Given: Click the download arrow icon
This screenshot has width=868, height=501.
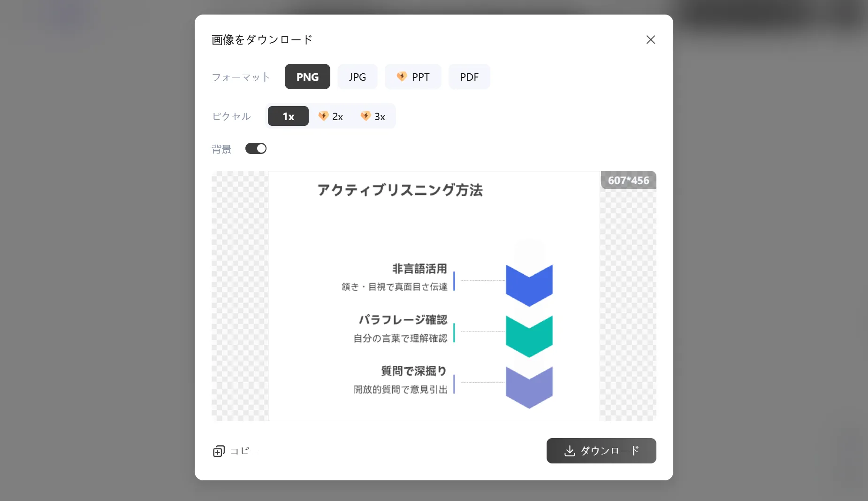Looking at the screenshot, I should pos(570,451).
